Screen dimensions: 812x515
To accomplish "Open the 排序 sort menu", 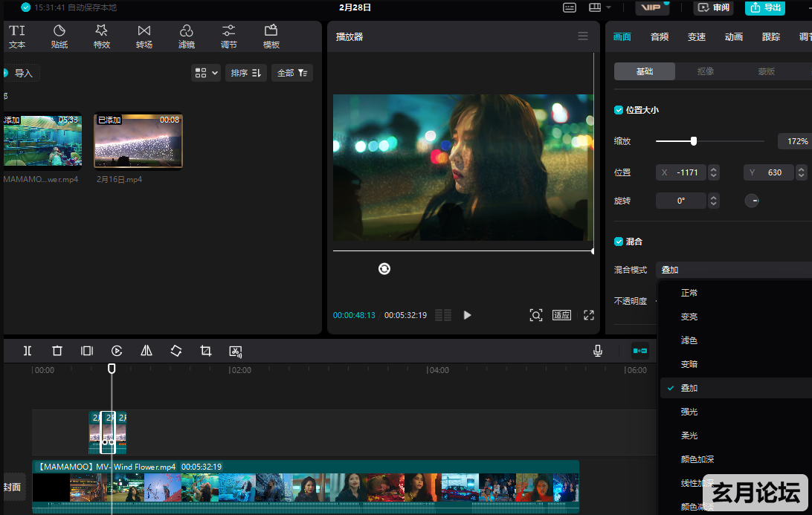I will [246, 73].
